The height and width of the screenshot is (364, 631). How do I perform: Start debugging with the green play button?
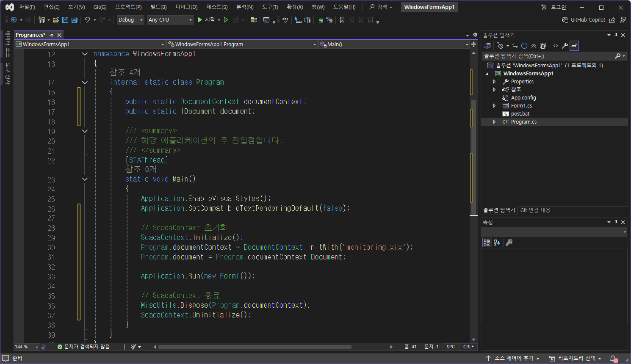tap(200, 20)
